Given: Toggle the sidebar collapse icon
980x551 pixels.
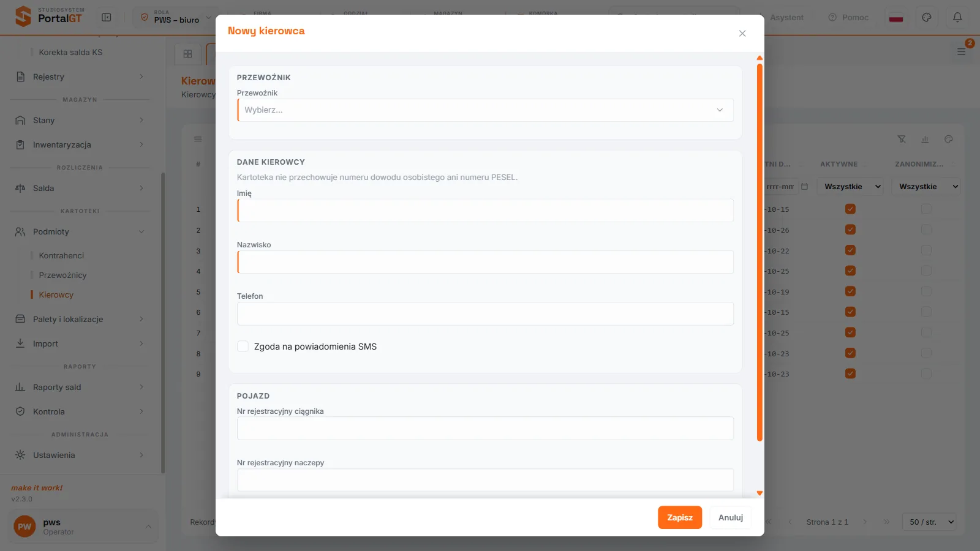Looking at the screenshot, I should (x=107, y=17).
